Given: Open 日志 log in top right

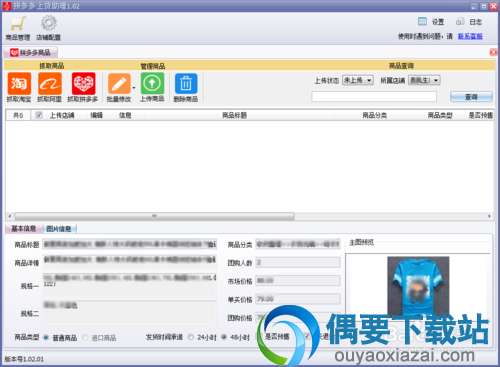Looking at the screenshot, I should click(x=469, y=22).
